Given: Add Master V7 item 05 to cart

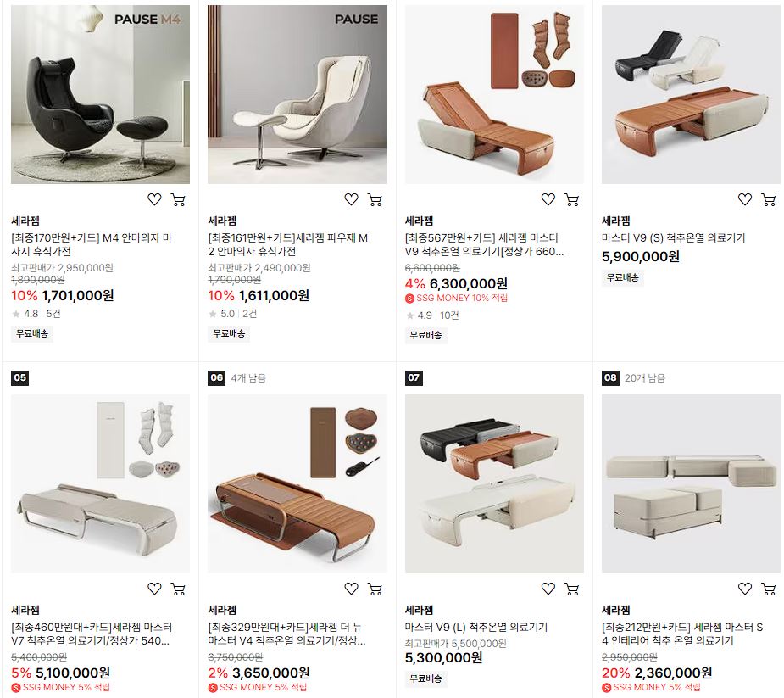Looking at the screenshot, I should pyautogui.click(x=179, y=589).
